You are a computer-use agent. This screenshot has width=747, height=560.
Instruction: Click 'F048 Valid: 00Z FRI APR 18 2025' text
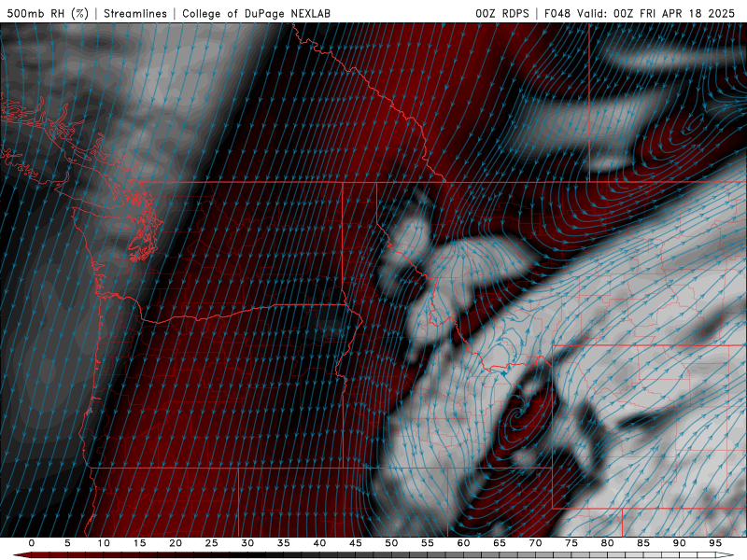[640, 13]
